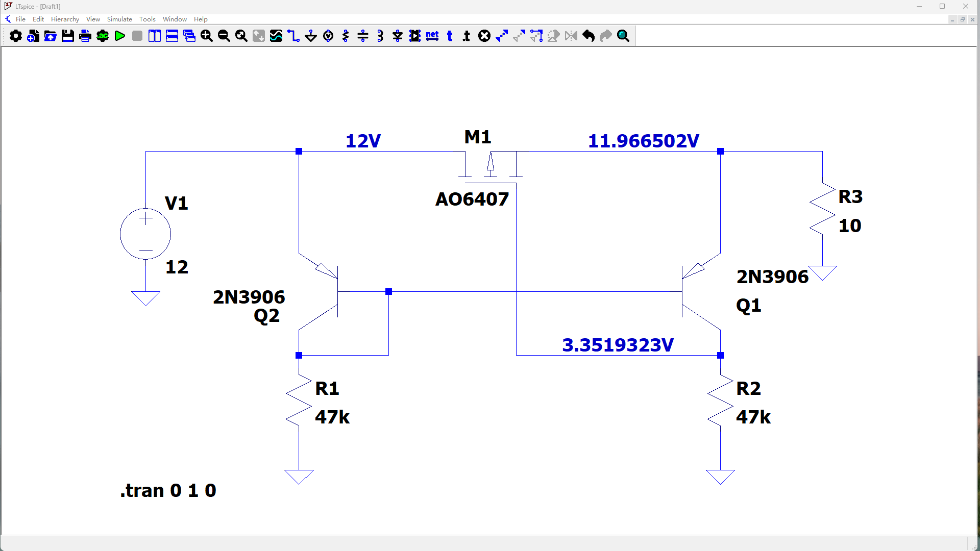Place a ground symbol

pos(311,36)
